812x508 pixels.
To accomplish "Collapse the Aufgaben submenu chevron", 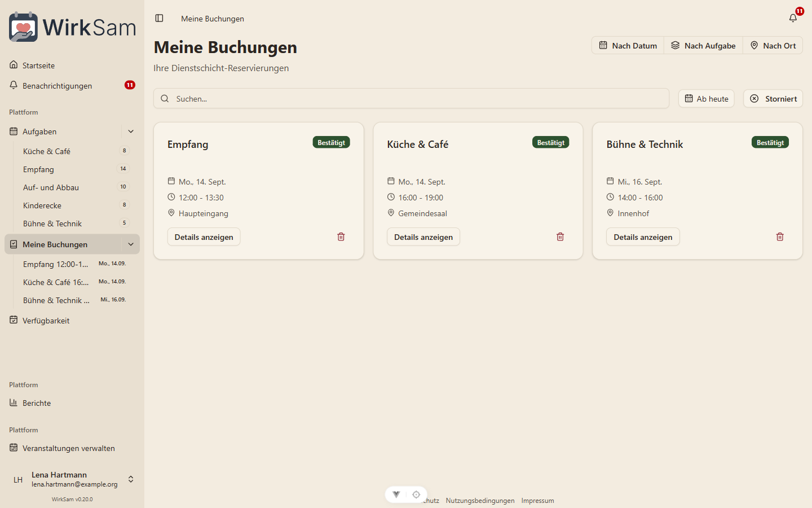I will click(x=131, y=132).
